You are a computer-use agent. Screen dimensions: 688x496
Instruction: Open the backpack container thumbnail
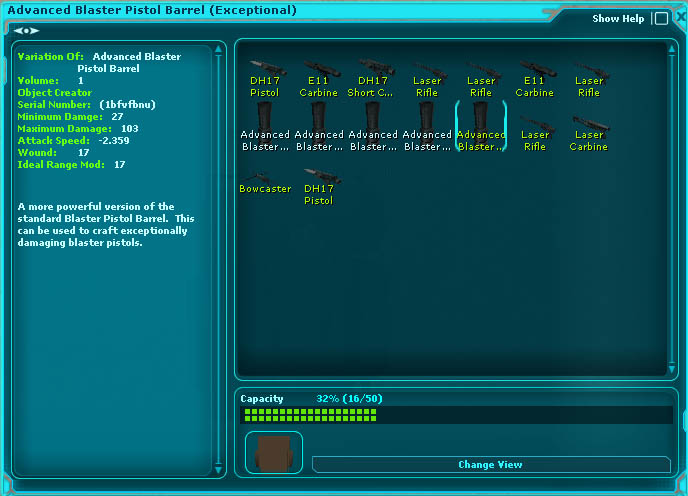click(x=274, y=453)
